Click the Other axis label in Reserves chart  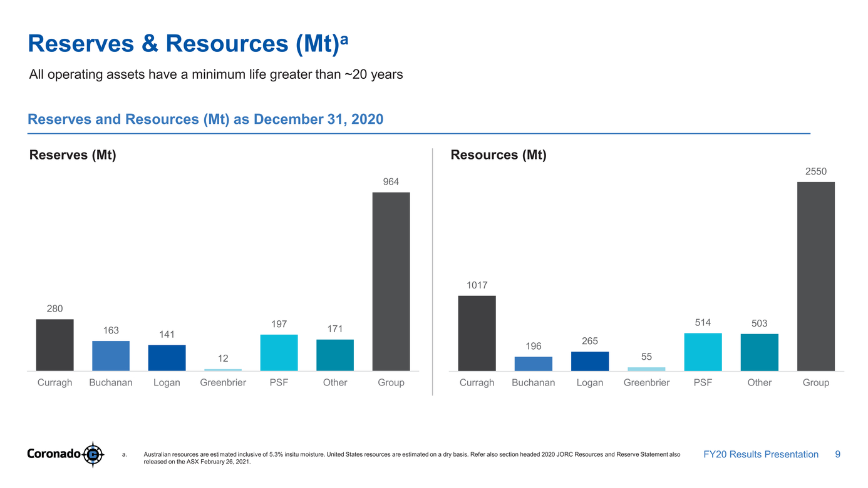click(x=335, y=382)
